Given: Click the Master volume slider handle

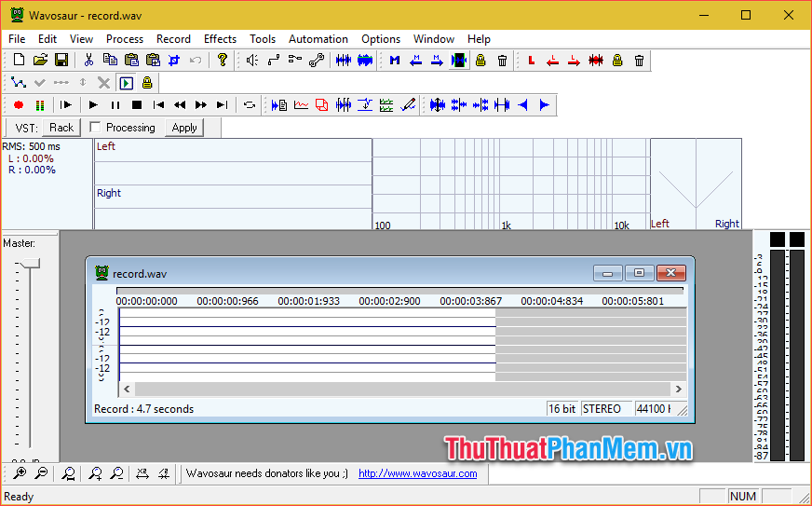Looking at the screenshot, I should pos(31,264).
